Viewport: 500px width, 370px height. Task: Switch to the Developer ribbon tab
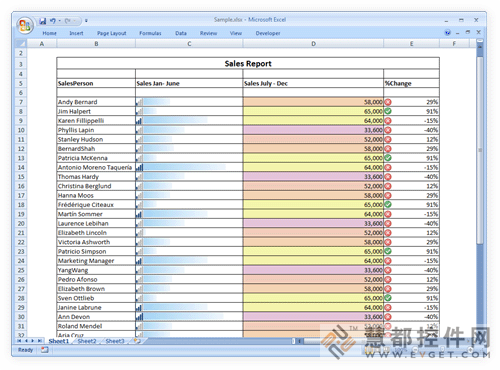(x=268, y=33)
